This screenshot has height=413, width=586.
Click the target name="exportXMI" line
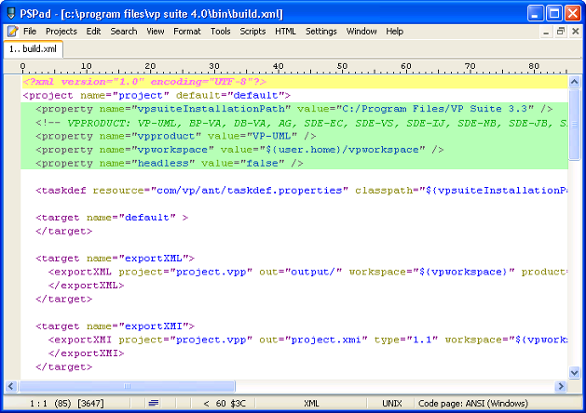pyautogui.click(x=115, y=326)
